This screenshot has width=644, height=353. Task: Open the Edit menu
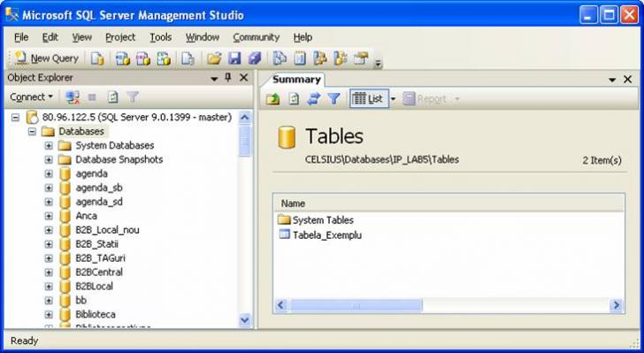(x=50, y=37)
